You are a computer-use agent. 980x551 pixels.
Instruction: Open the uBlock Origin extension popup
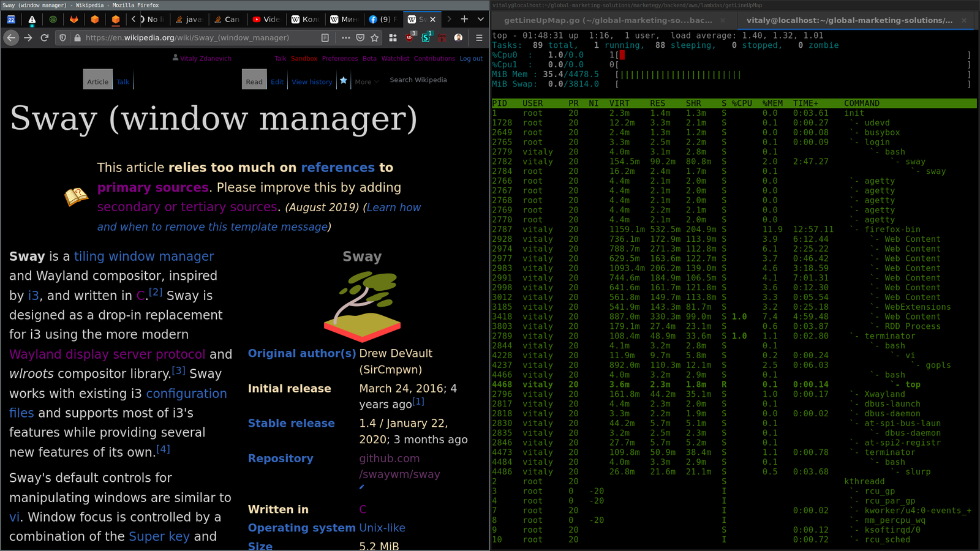(x=409, y=38)
